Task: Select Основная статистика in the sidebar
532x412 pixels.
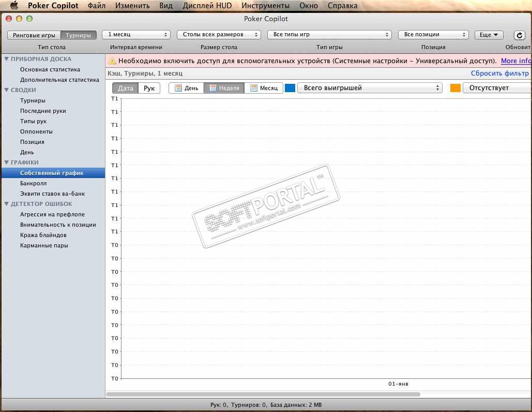Action: (50, 69)
